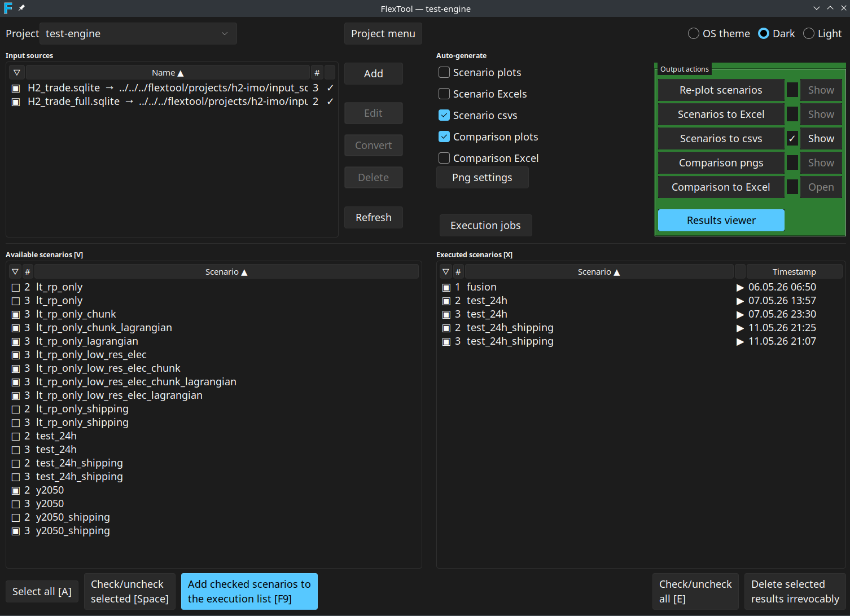Open the Project menu
The image size is (850, 616).
click(x=383, y=33)
